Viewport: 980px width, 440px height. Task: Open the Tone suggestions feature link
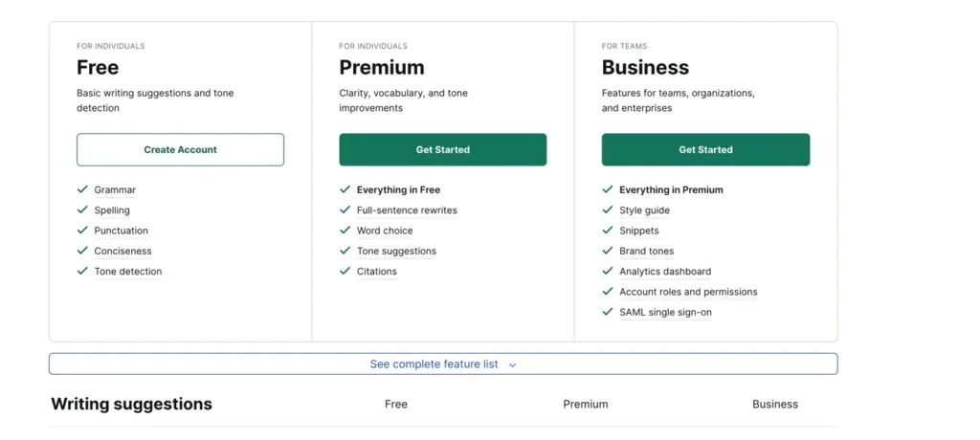pyautogui.click(x=396, y=252)
